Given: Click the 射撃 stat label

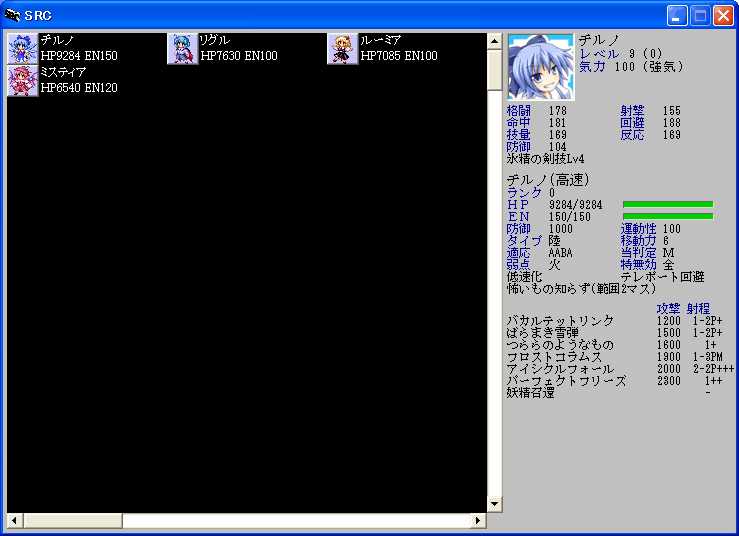Looking at the screenshot, I should [x=632, y=111].
